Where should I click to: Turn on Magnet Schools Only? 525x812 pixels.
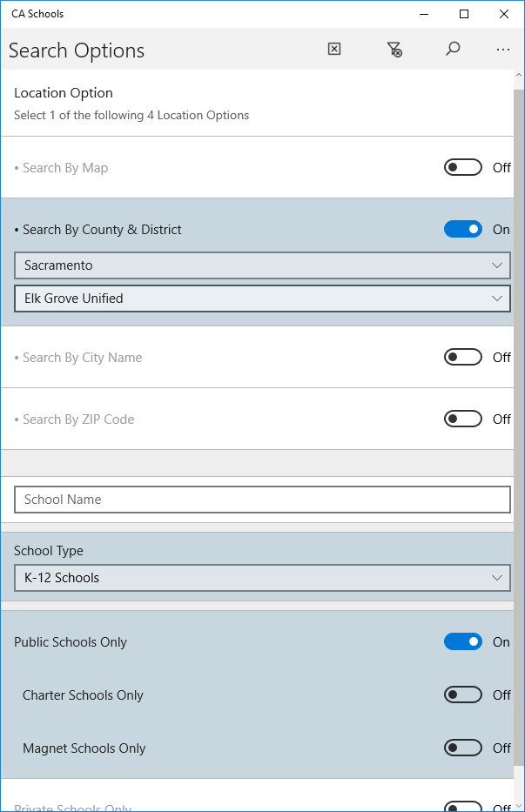click(462, 748)
